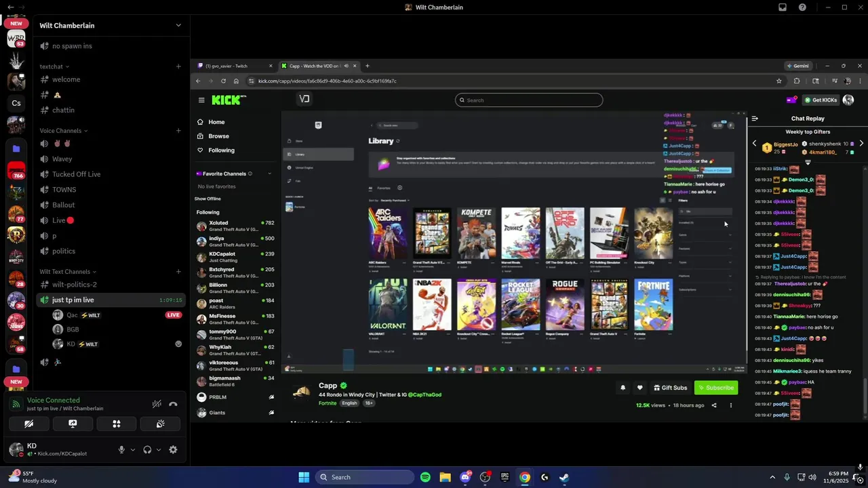Search in Kick search box

point(529,100)
